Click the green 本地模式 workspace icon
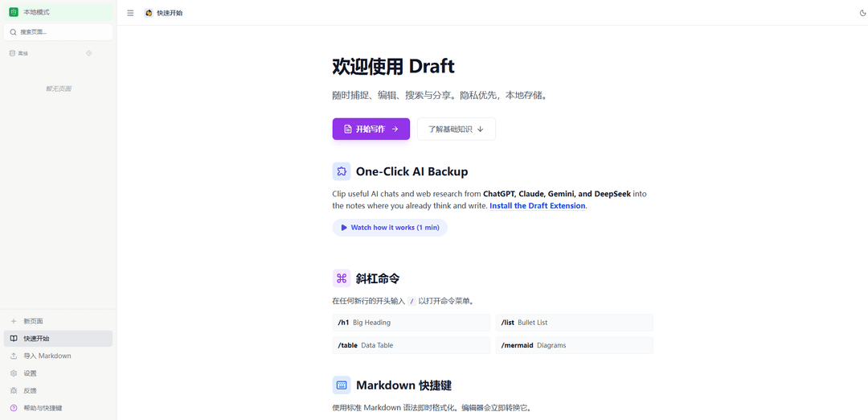Image resolution: width=868 pixels, height=420 pixels. click(x=14, y=12)
